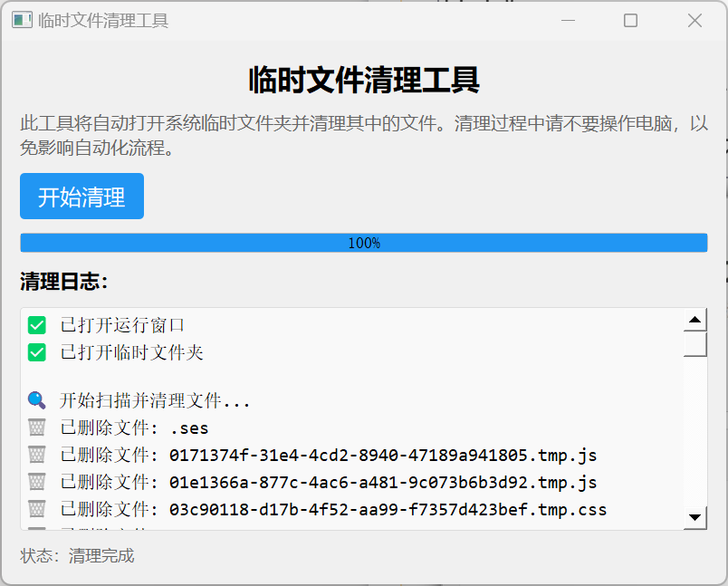This screenshot has width=728, height=586.
Task: Click the trash icon beside 01e1366a tmp.js entry
Action: point(36,482)
